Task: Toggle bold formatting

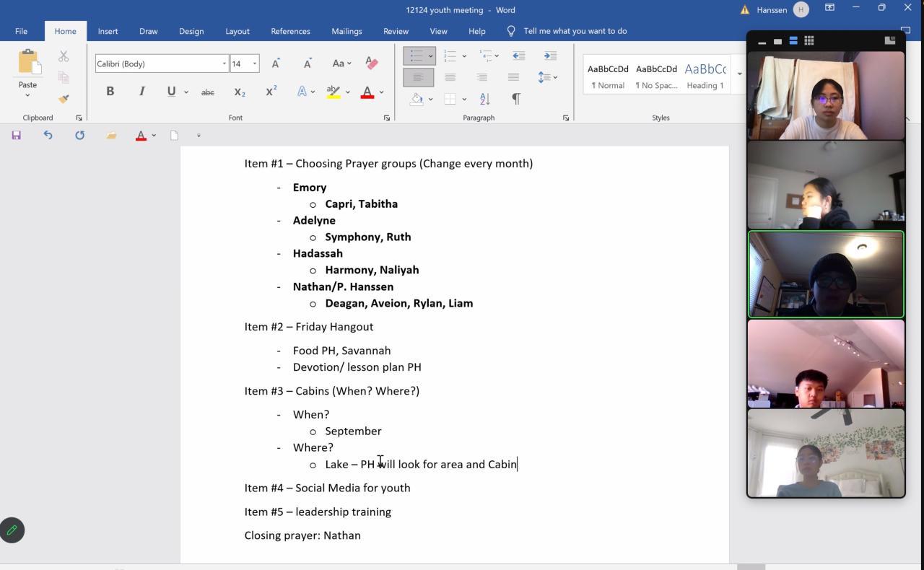Action: pyautogui.click(x=110, y=92)
